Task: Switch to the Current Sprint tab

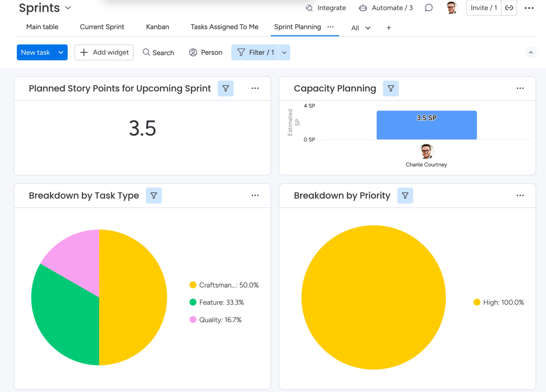Action: (102, 27)
